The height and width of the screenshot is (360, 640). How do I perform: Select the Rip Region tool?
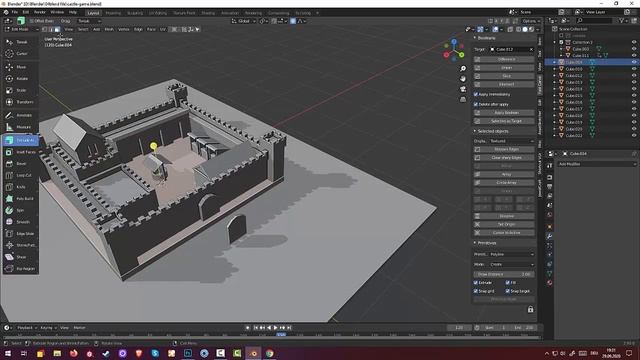point(20,269)
